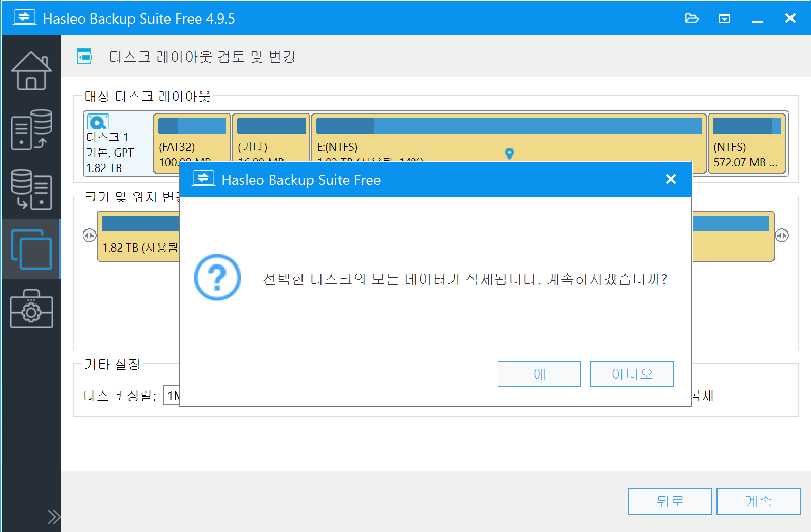The width and height of the screenshot is (811, 532).
Task: Select the E:(NTFS) partition block
Action: tap(508, 138)
